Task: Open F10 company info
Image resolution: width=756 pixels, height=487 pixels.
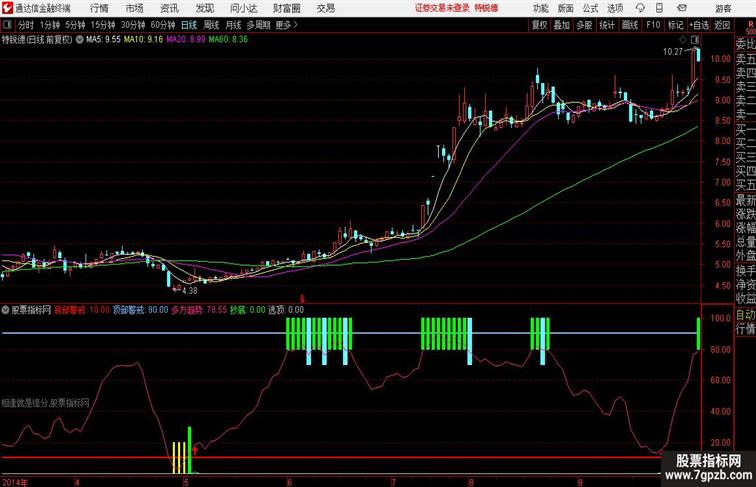Action: coord(653,25)
